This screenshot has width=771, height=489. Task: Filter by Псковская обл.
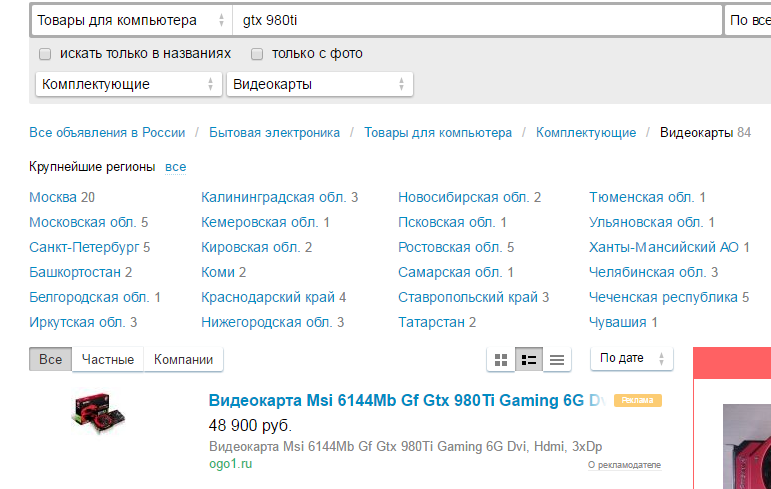tap(446, 222)
